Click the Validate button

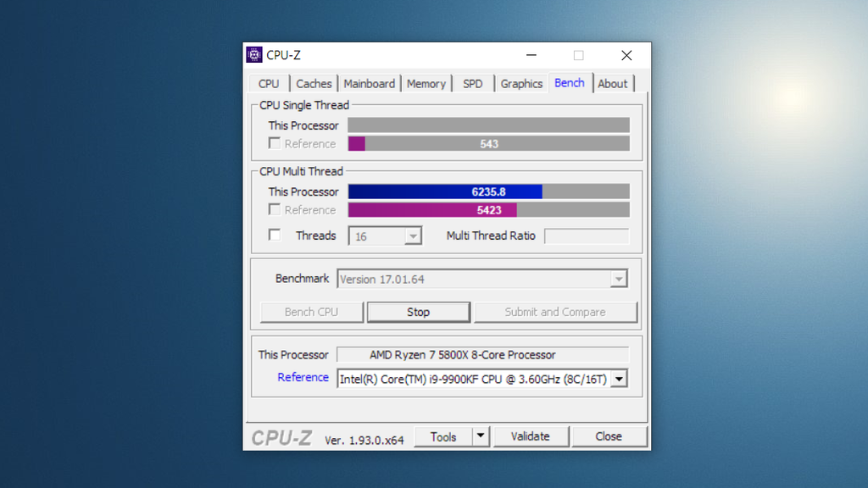pos(531,436)
